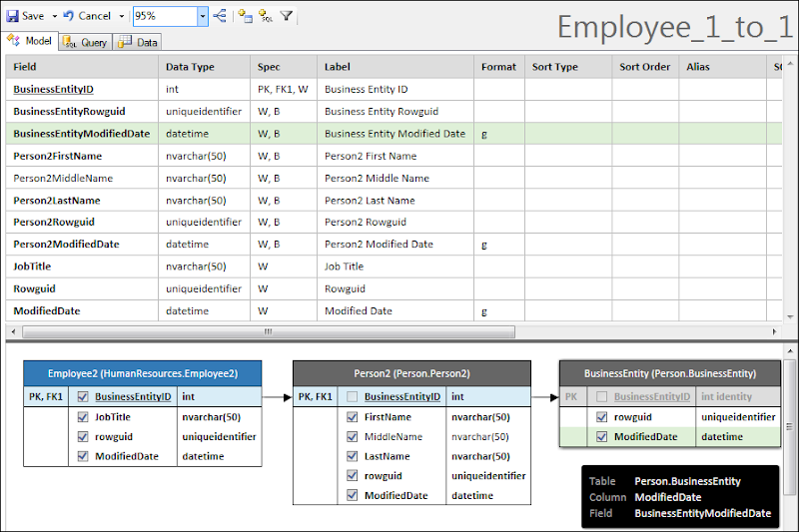Expand the Save dropdown arrow
This screenshot has width=799, height=532.
pos(55,16)
